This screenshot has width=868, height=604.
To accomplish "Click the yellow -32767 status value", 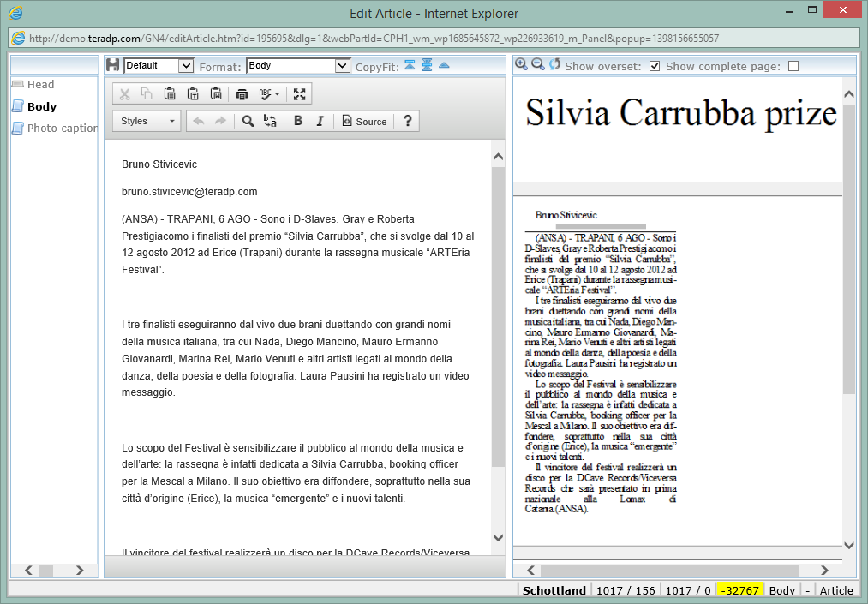I will click(740, 590).
